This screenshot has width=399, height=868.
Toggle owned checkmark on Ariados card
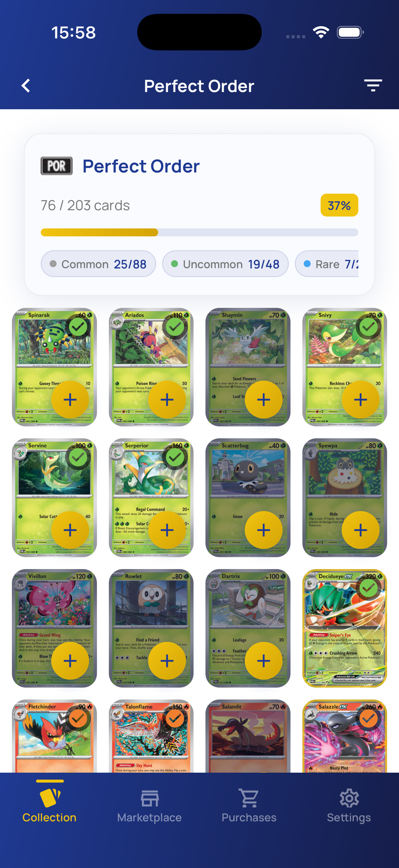tap(175, 327)
